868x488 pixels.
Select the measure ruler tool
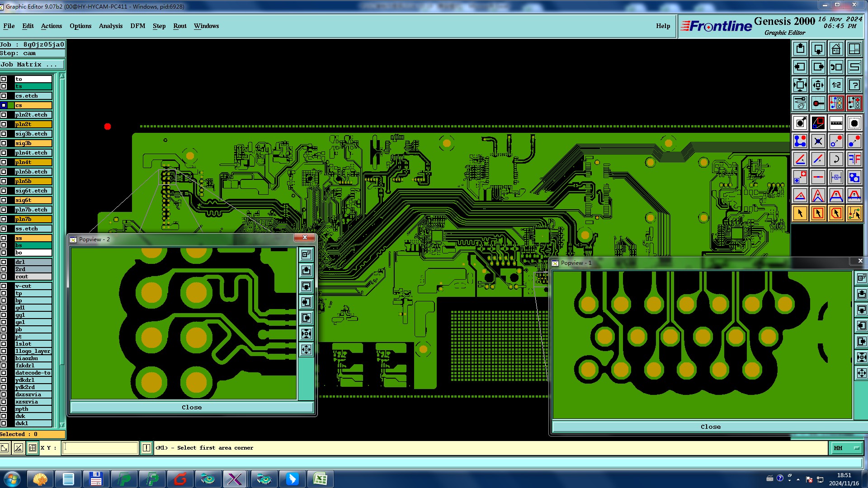[x=836, y=123]
